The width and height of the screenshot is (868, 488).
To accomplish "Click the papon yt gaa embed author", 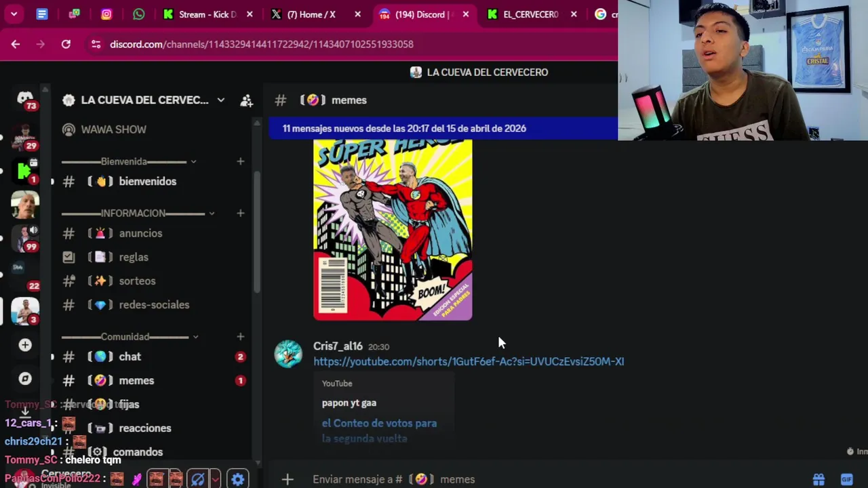I will [349, 403].
